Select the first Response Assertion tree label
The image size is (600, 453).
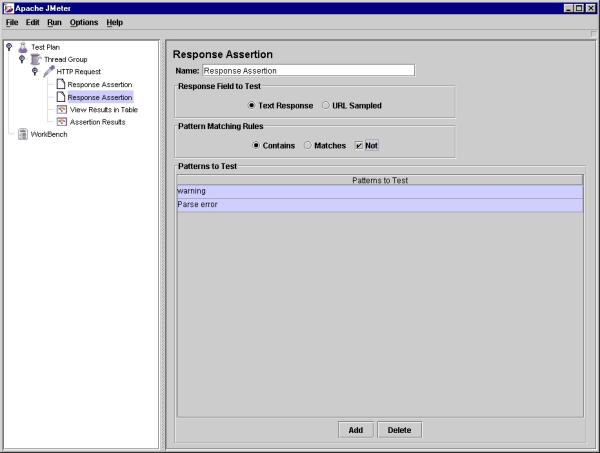click(100, 85)
